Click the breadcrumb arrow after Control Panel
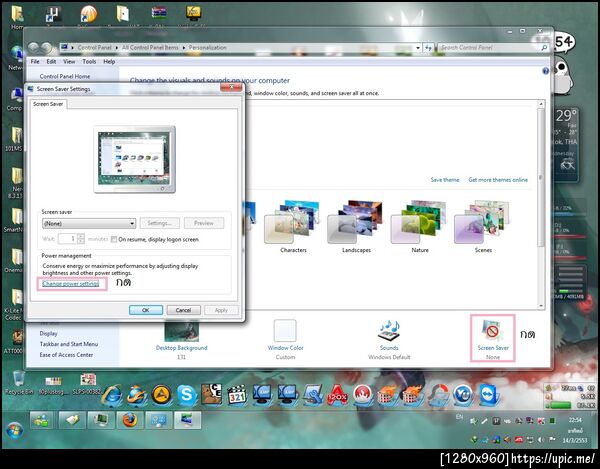Screen dimensions: 600x469 [117, 48]
